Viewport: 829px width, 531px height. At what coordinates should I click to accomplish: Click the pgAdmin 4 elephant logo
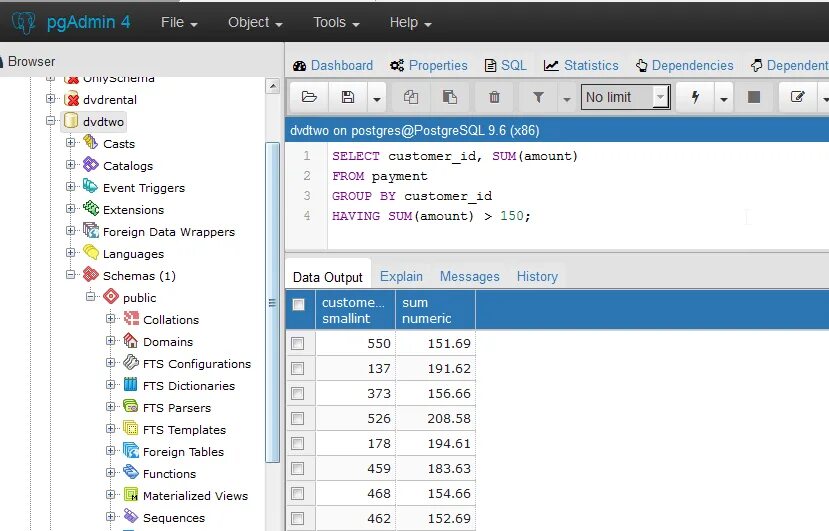[23, 22]
